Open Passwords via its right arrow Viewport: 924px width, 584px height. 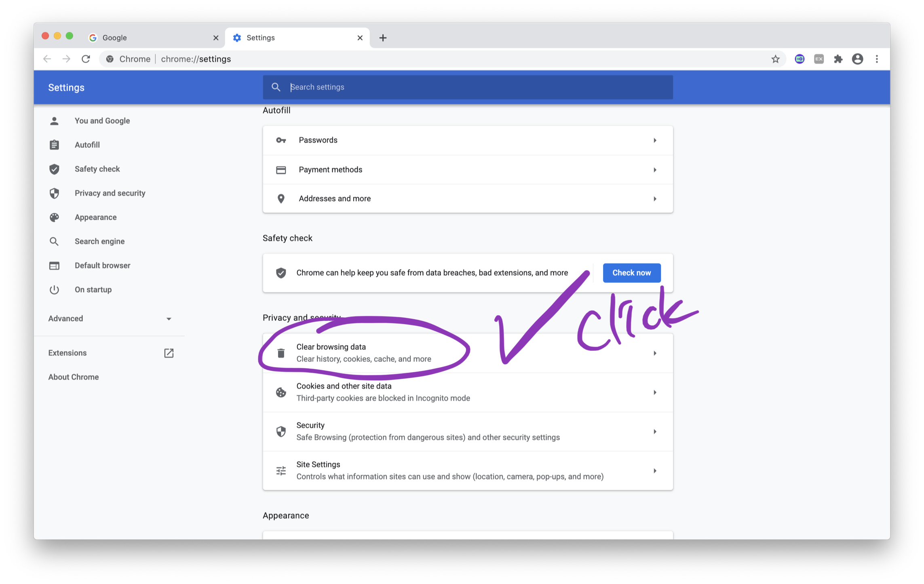point(654,140)
